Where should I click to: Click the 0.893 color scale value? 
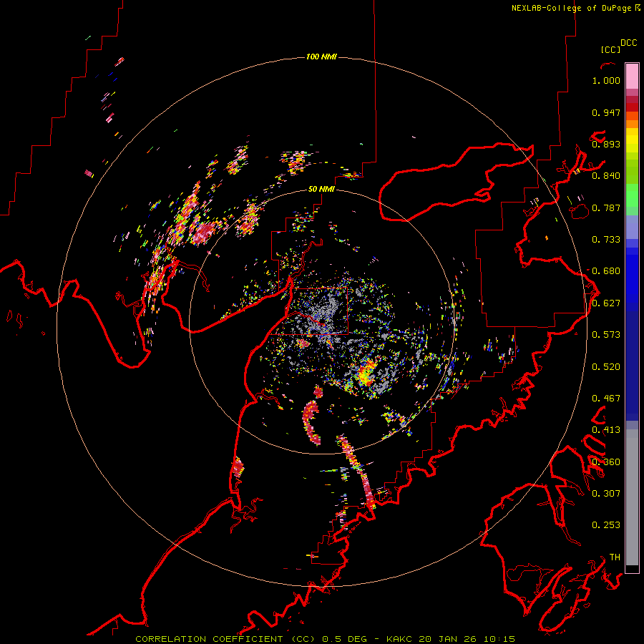coord(606,144)
